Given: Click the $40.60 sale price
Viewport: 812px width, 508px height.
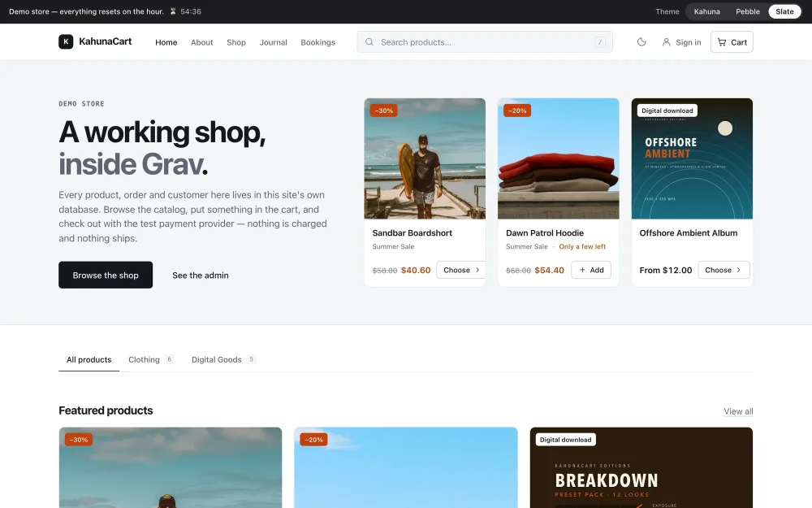Looking at the screenshot, I should [416, 270].
